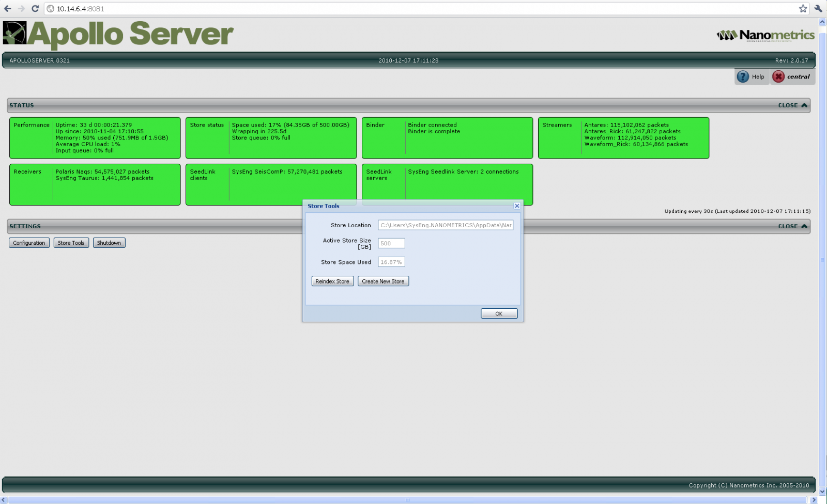Click 'Polaris Naqs: 54,575,027 packets' text
Viewport: 827px width, 504px height.
(x=102, y=171)
